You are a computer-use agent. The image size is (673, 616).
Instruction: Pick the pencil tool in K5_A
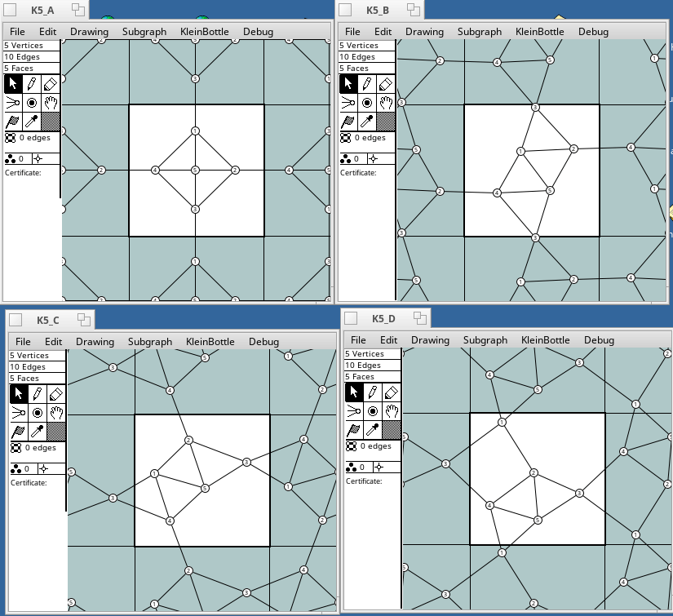pos(32,83)
